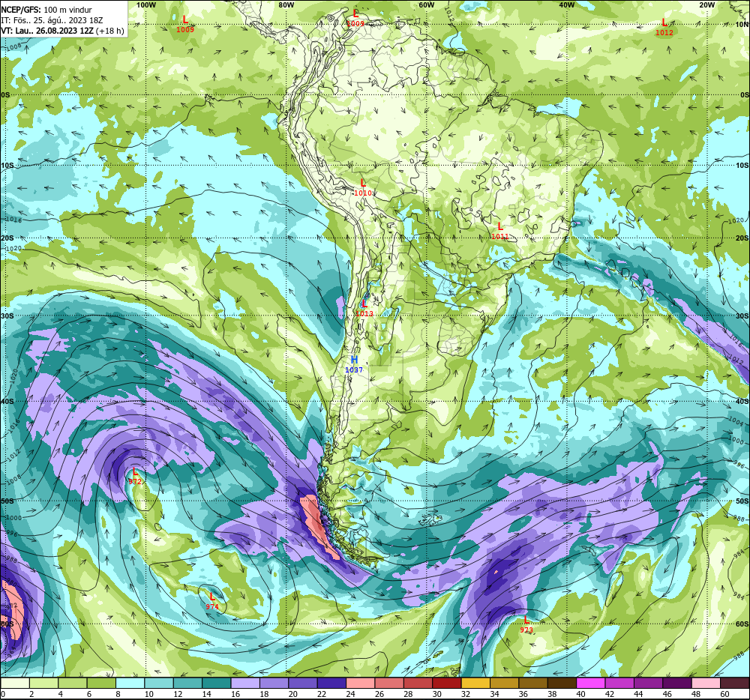Viewport: 750px width, 700px height.
Task: Click the L 1010 low marker over Bolivia
Action: [363, 188]
